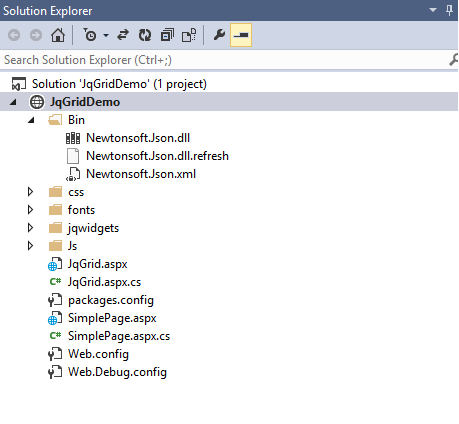Open the Pending Changes Filter dropdown arrow
The width and height of the screenshot is (459, 424).
(x=106, y=35)
